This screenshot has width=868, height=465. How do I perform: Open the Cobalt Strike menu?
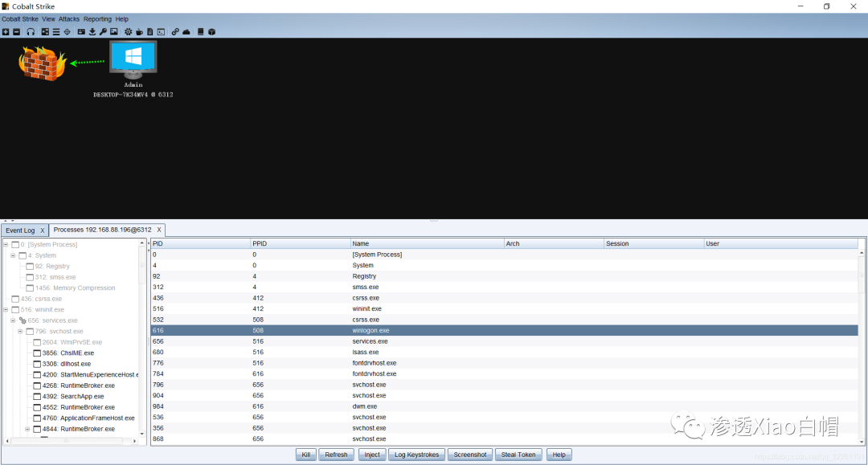click(20, 18)
